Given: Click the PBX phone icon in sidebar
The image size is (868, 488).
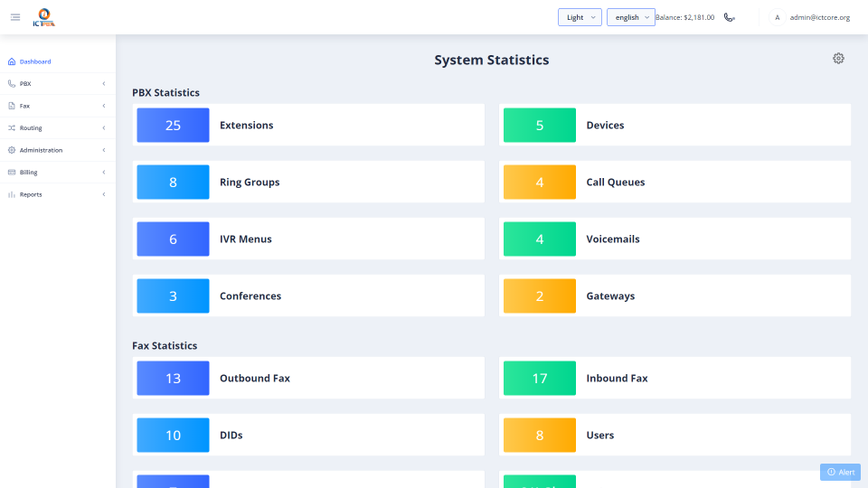Looking at the screenshot, I should (12, 83).
